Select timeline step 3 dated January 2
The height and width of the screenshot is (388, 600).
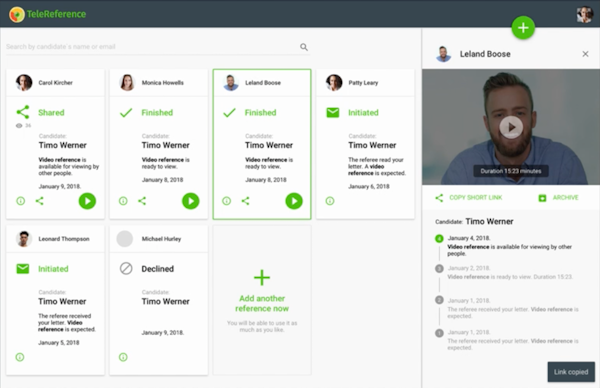coord(439,268)
